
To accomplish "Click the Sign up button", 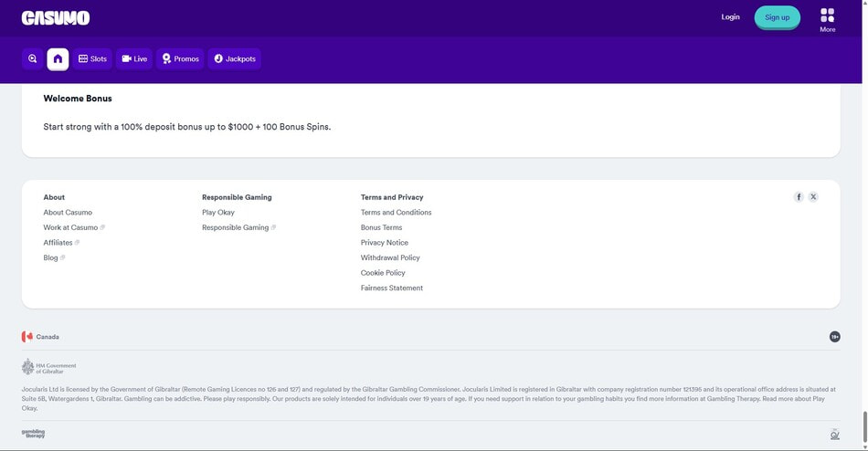I will coord(778,17).
